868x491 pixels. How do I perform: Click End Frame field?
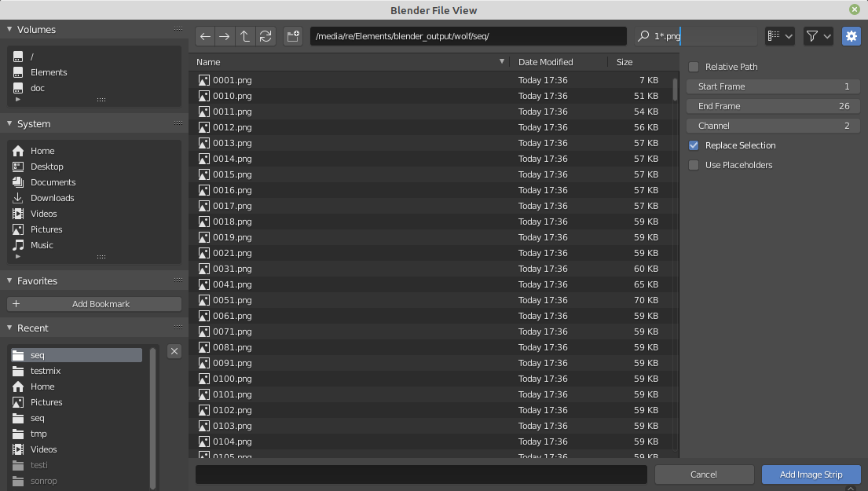coord(773,106)
